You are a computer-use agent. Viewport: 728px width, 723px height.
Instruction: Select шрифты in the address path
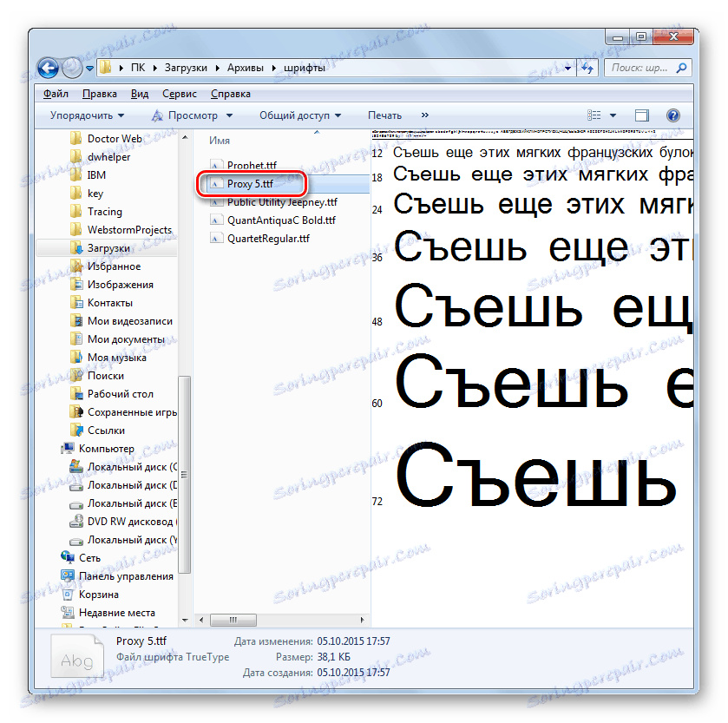pos(304,68)
